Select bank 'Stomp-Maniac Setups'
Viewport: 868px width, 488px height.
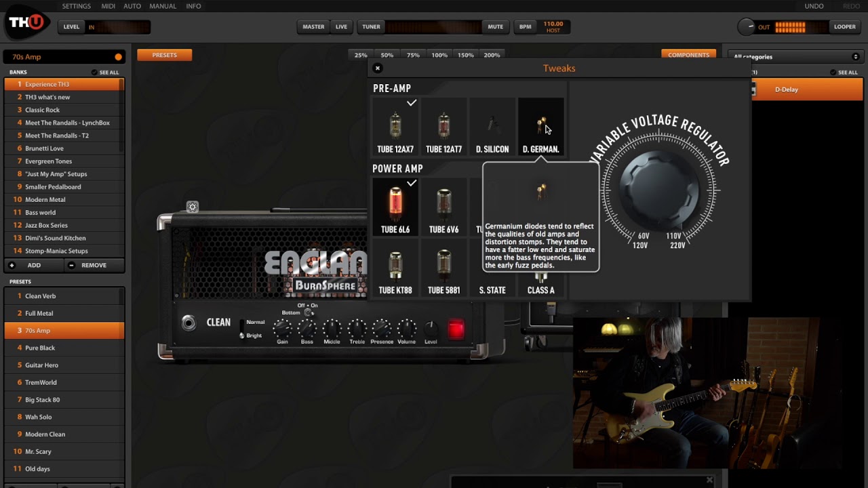61,251
